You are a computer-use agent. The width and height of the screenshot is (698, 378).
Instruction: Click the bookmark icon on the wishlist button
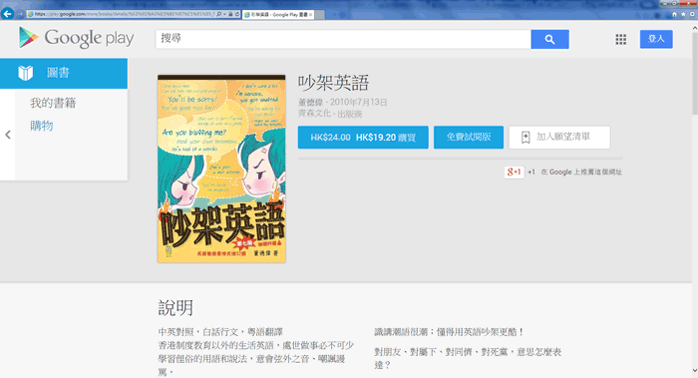click(x=526, y=138)
